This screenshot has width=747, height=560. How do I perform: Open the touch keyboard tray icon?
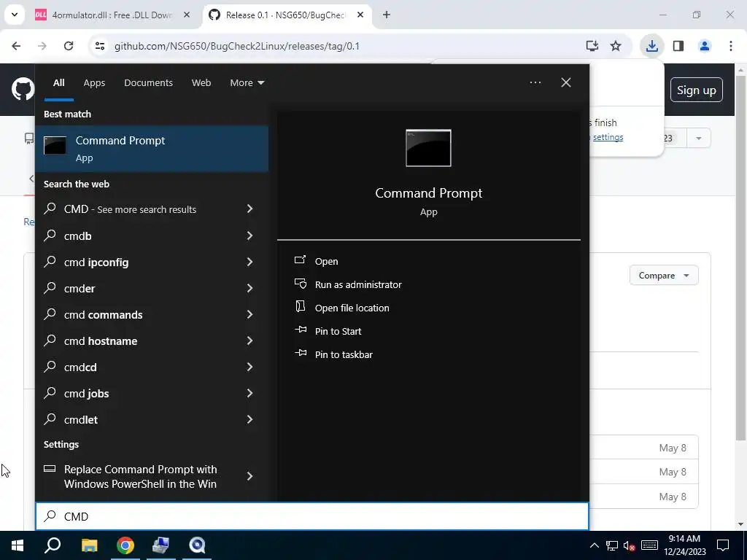coord(649,545)
